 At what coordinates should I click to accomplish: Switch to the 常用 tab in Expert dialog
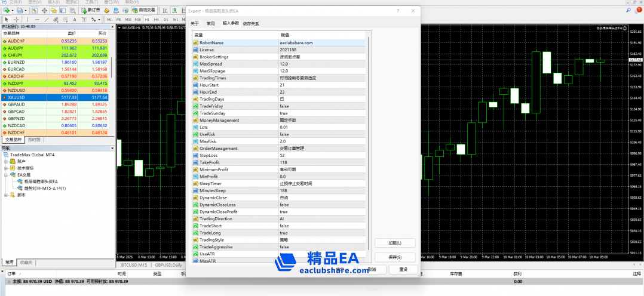(x=210, y=23)
